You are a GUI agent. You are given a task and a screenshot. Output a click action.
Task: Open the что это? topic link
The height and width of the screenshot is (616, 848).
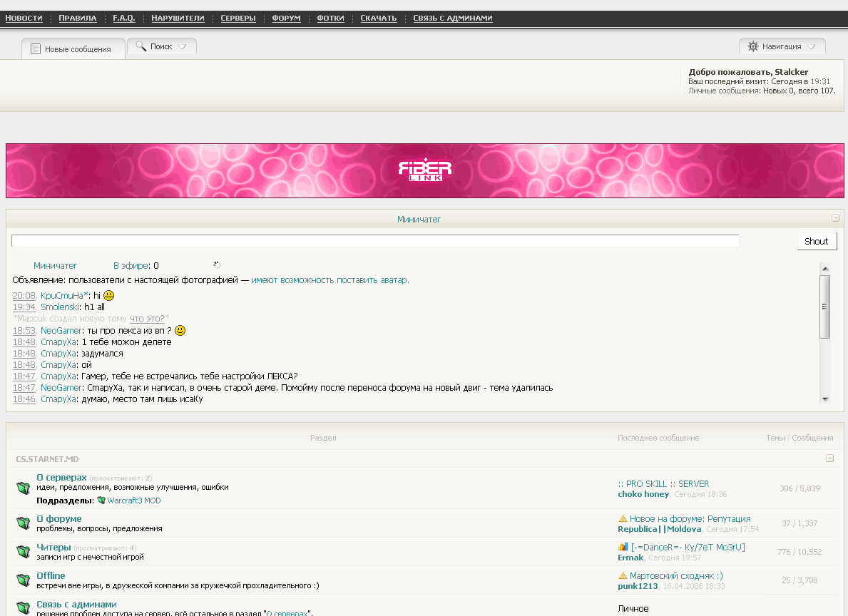[x=147, y=319]
